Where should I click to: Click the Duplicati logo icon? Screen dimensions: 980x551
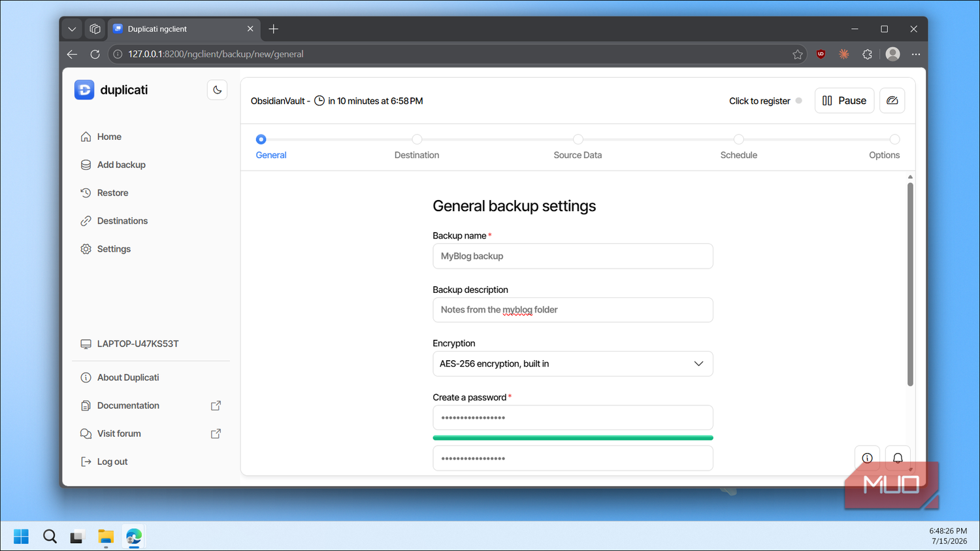click(x=84, y=90)
